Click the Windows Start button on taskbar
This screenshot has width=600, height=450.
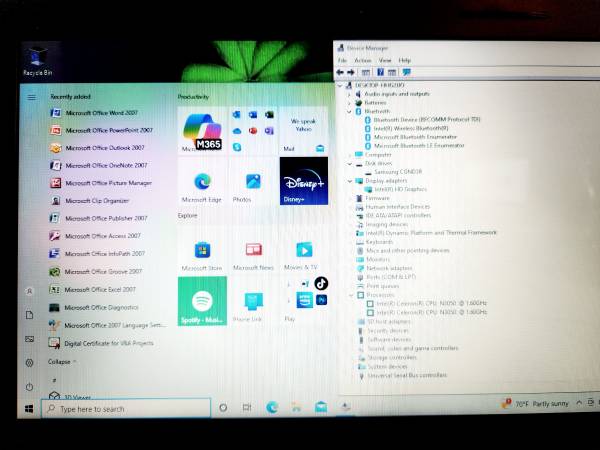(x=29, y=409)
